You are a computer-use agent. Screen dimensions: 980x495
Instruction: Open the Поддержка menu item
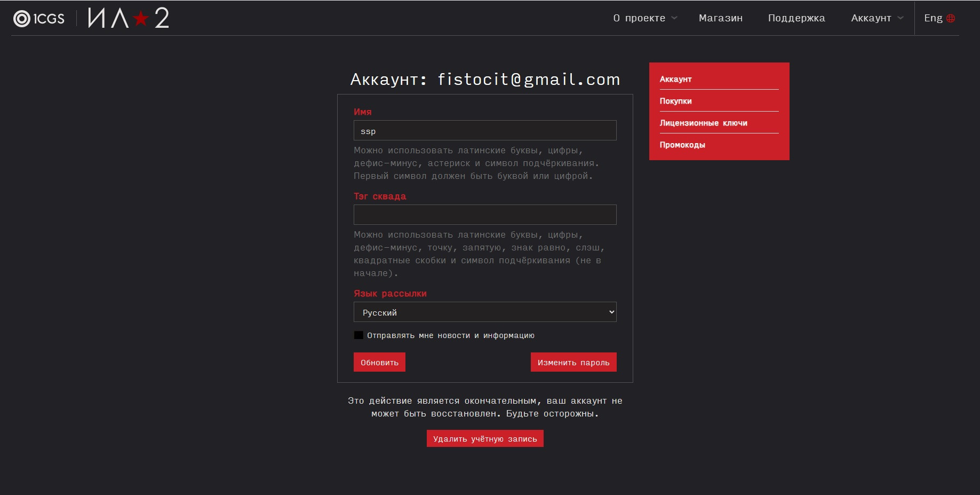point(796,18)
